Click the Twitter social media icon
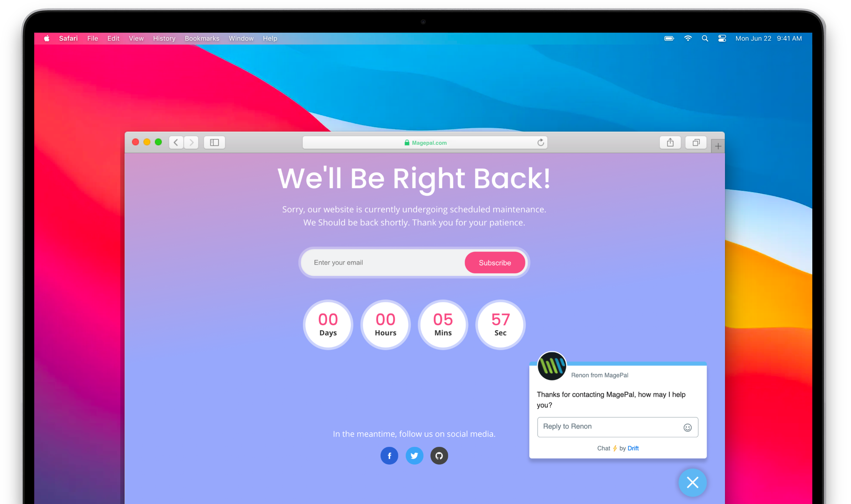This screenshot has height=504, width=851. pyautogui.click(x=414, y=455)
